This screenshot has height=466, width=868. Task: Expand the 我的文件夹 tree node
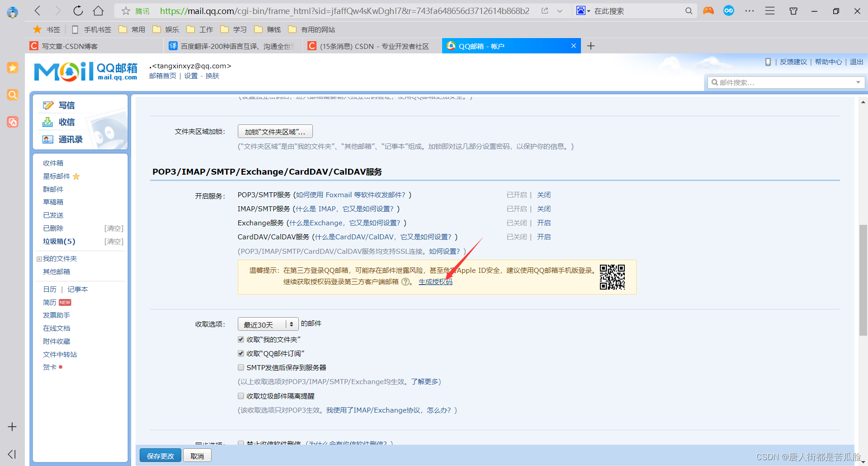[39, 259]
